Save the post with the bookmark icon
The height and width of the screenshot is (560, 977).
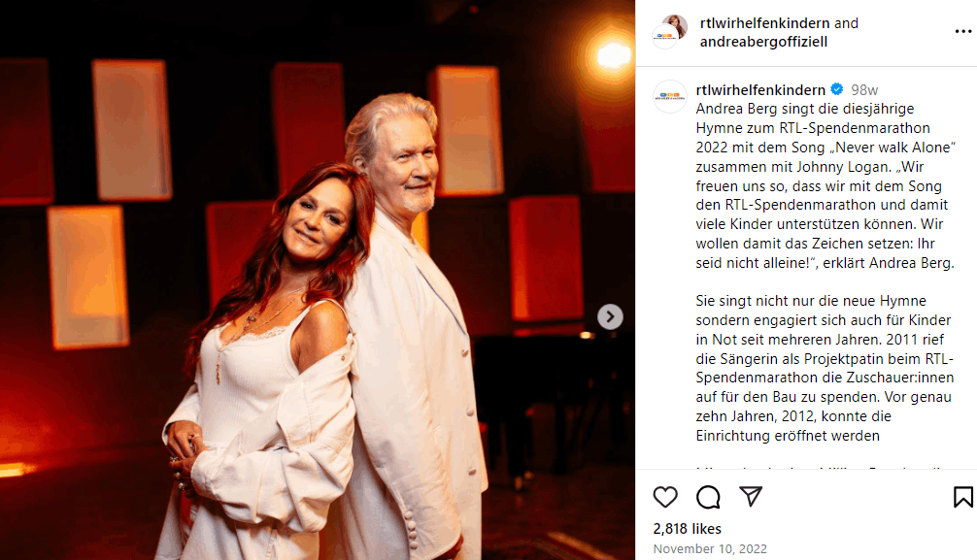(x=962, y=497)
